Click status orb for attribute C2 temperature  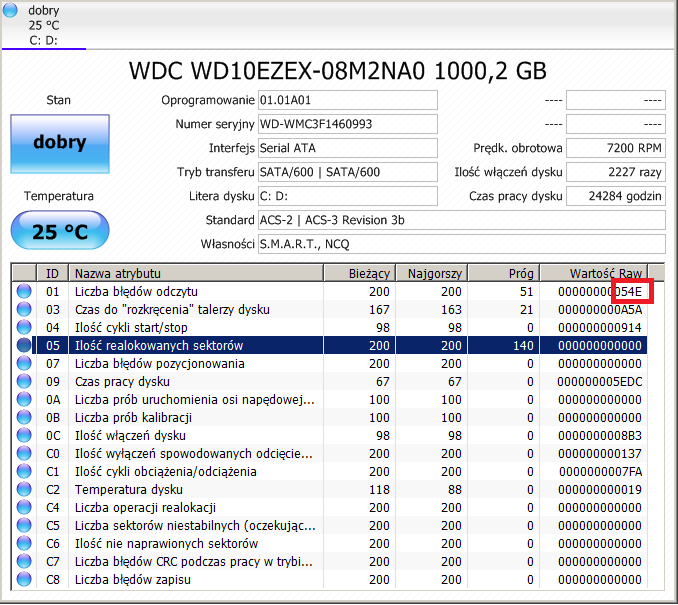[x=24, y=490]
